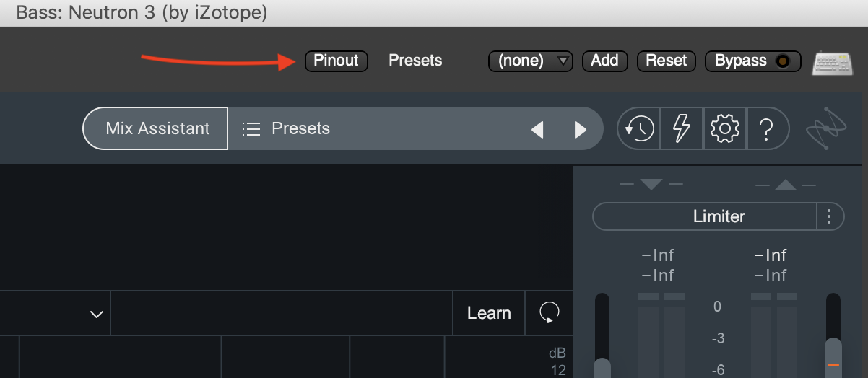Go to the previous preset arrow
This screenshot has width=868, height=378.
pos(537,130)
